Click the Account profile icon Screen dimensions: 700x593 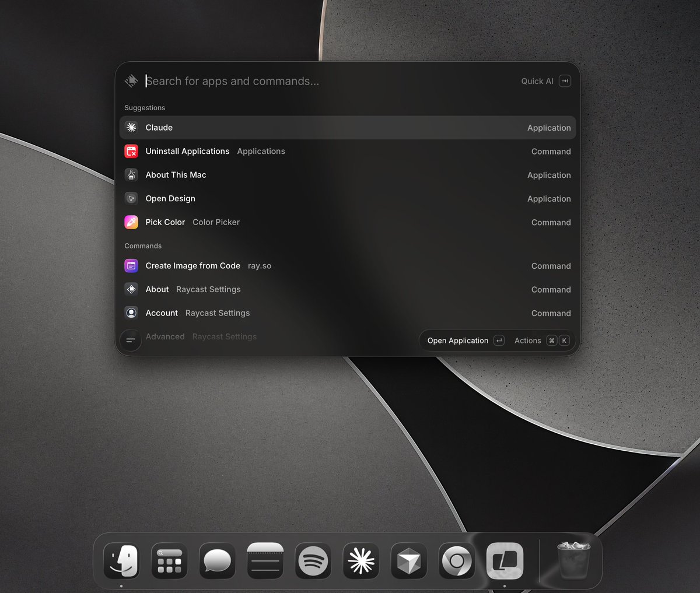[131, 313]
